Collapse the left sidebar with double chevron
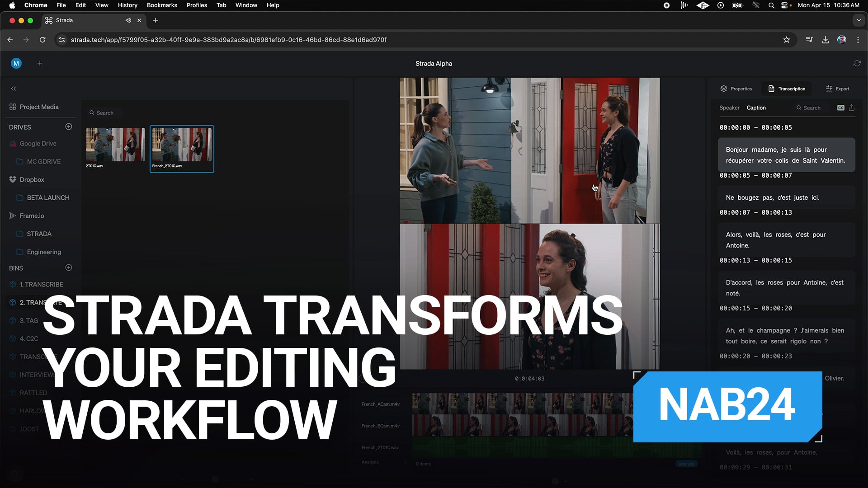 coord(14,89)
